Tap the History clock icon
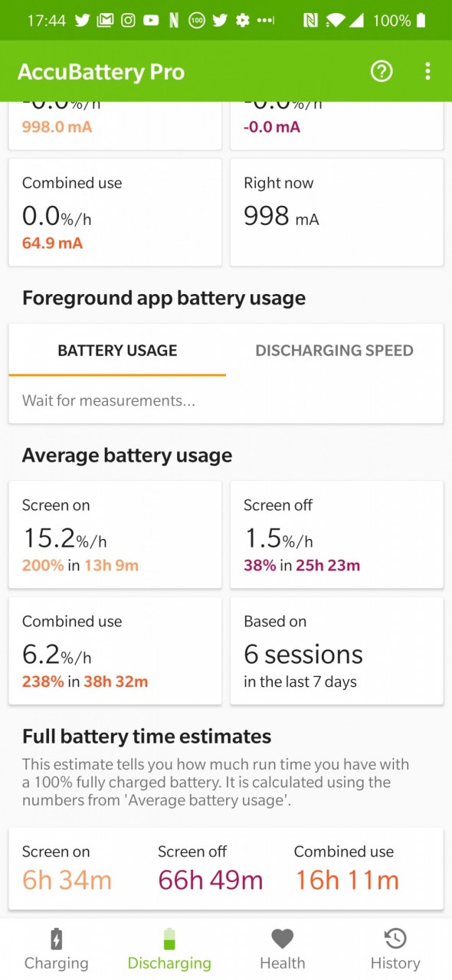The width and height of the screenshot is (452, 980). click(395, 939)
